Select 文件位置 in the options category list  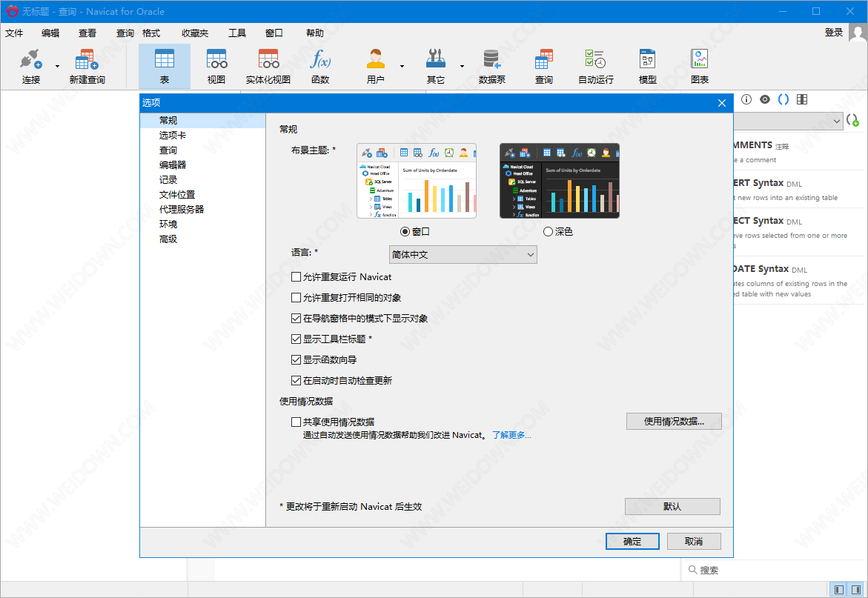(x=177, y=195)
